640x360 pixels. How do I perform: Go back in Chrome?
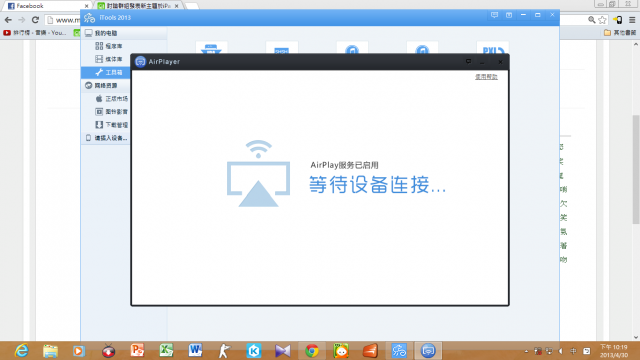[8, 20]
